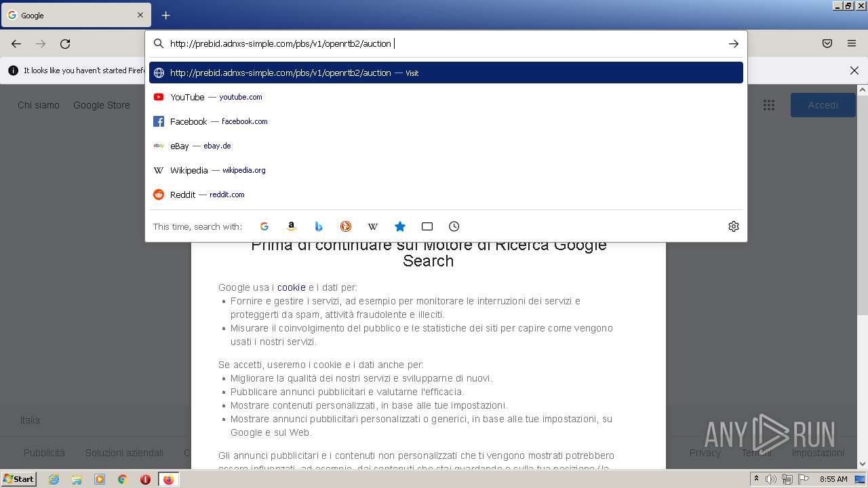Follow the cookie link in consent text

click(292, 287)
